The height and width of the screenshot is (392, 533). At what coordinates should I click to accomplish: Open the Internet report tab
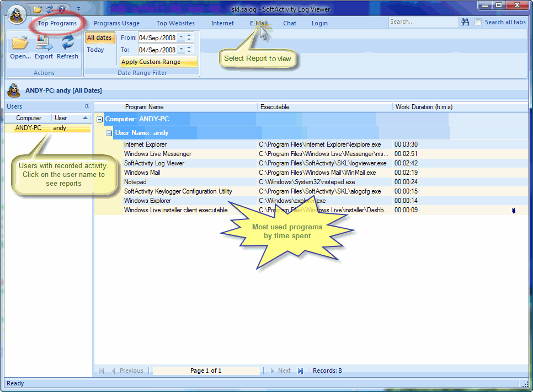pyautogui.click(x=222, y=23)
